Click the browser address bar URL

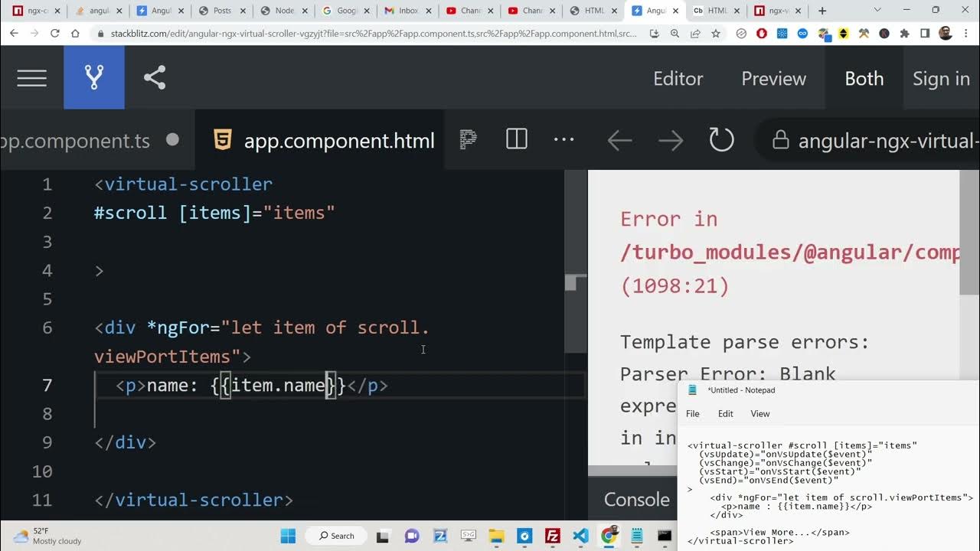point(367,34)
